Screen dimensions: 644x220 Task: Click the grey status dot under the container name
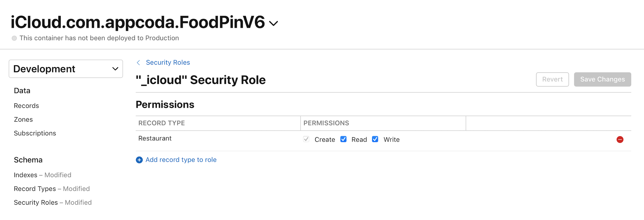(14, 38)
